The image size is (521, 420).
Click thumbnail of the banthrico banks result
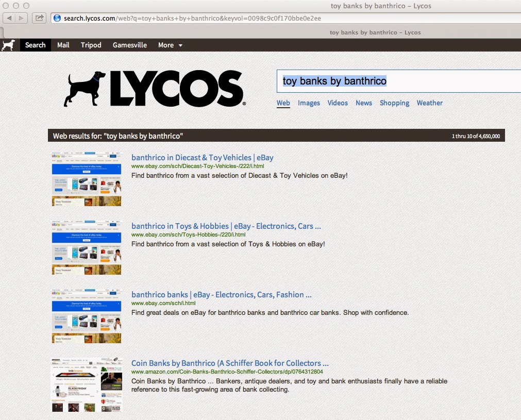[87, 316]
